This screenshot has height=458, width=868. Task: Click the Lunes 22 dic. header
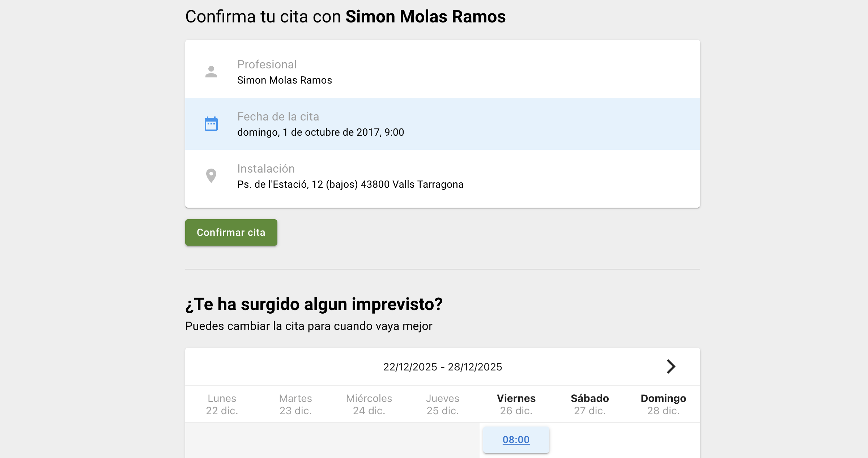pos(222,404)
